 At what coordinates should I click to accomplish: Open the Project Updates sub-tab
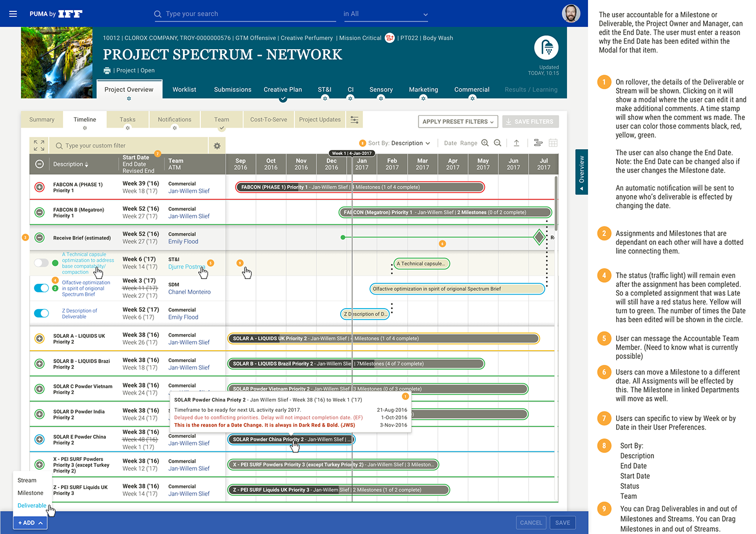pos(320,119)
